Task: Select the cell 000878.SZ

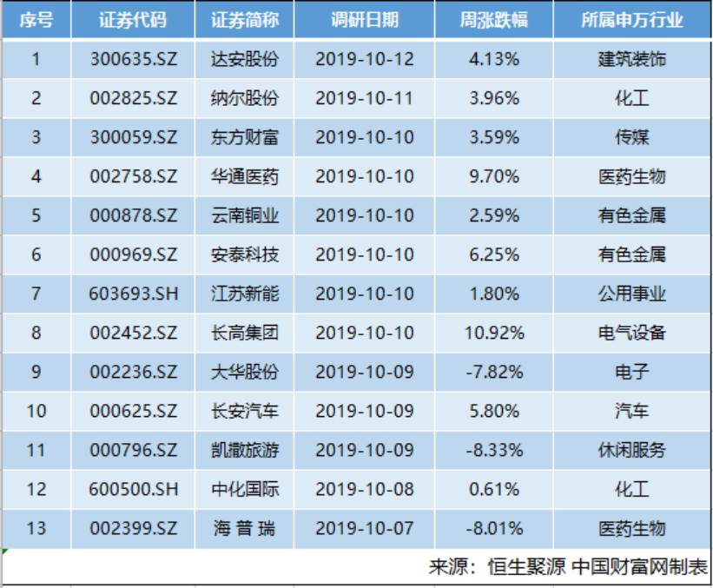Action: [133, 215]
